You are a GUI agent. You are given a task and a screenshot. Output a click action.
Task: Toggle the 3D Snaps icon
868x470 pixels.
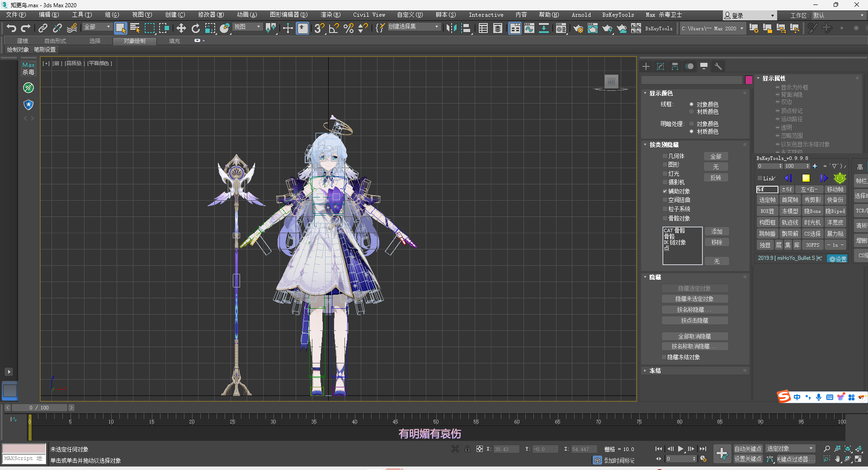pos(319,28)
